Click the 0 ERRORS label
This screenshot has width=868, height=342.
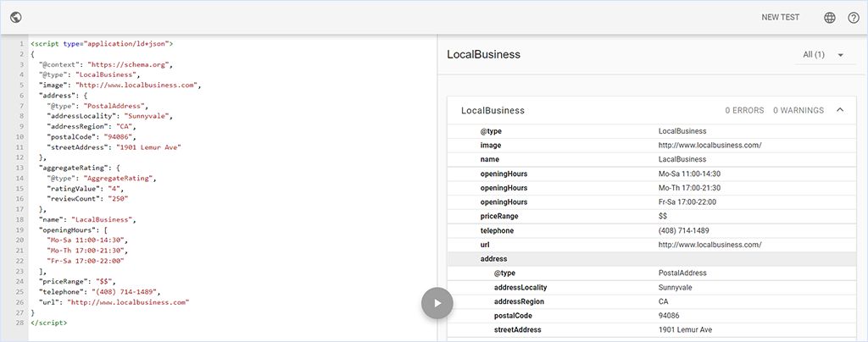pos(744,111)
